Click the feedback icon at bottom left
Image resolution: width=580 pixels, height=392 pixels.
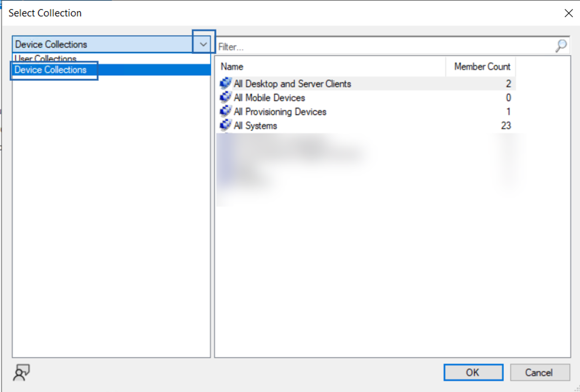coord(21,372)
